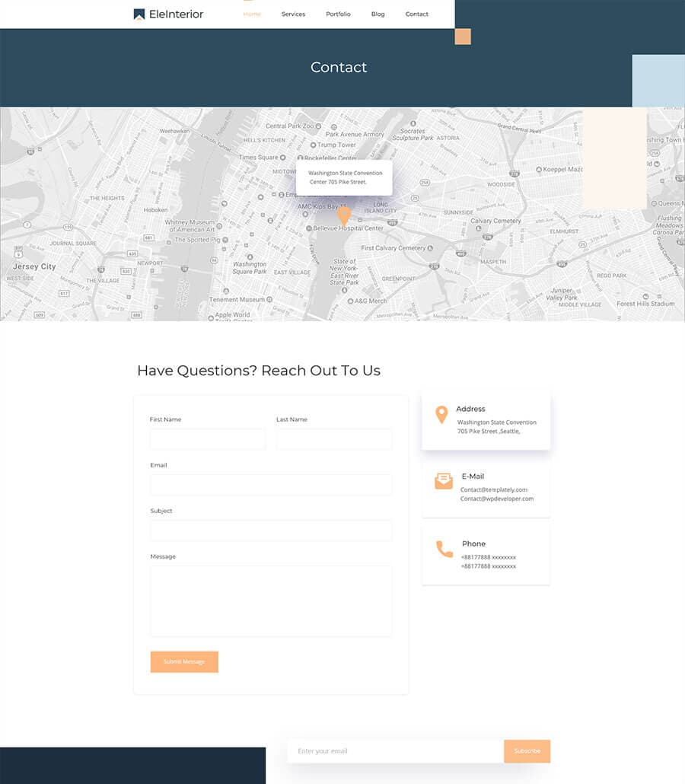Click the First Calvary Cemetery map marker

click(x=430, y=248)
